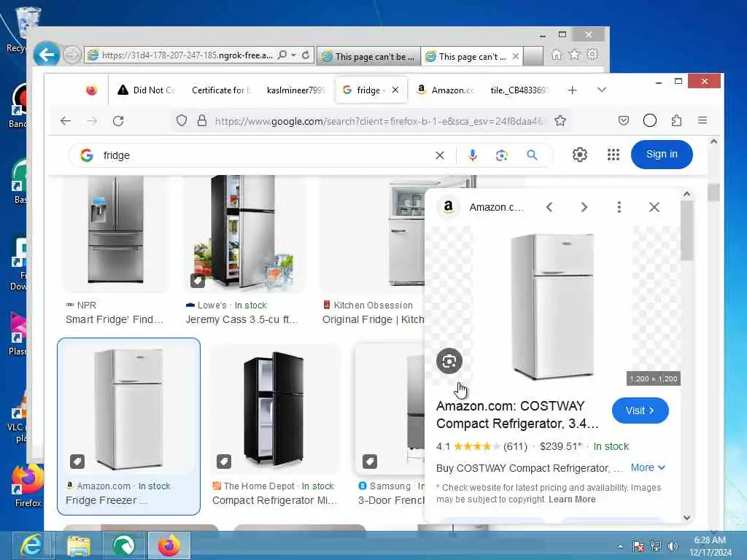Open the Firefox account circle icon

click(650, 121)
